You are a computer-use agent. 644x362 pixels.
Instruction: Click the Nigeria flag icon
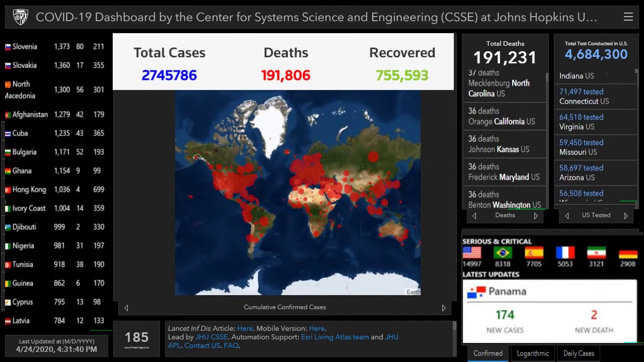(8, 246)
